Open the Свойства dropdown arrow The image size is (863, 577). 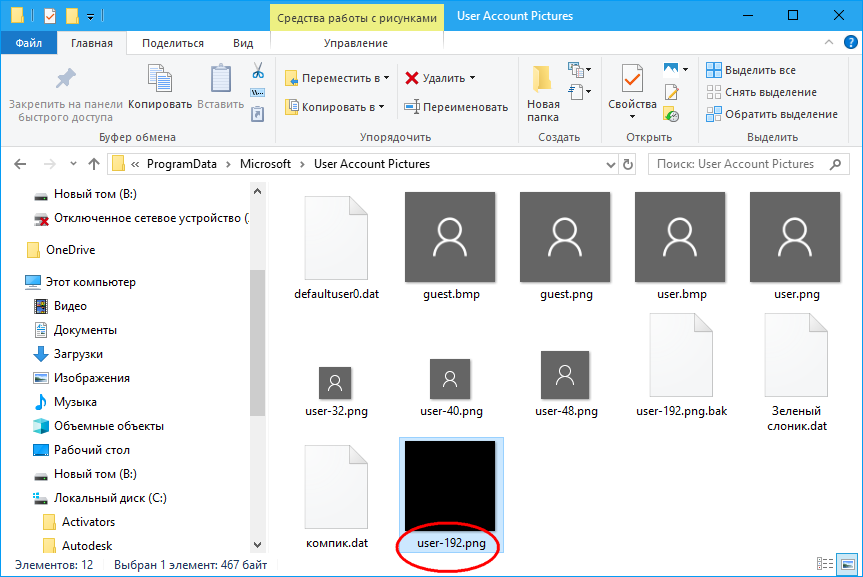(x=632, y=117)
